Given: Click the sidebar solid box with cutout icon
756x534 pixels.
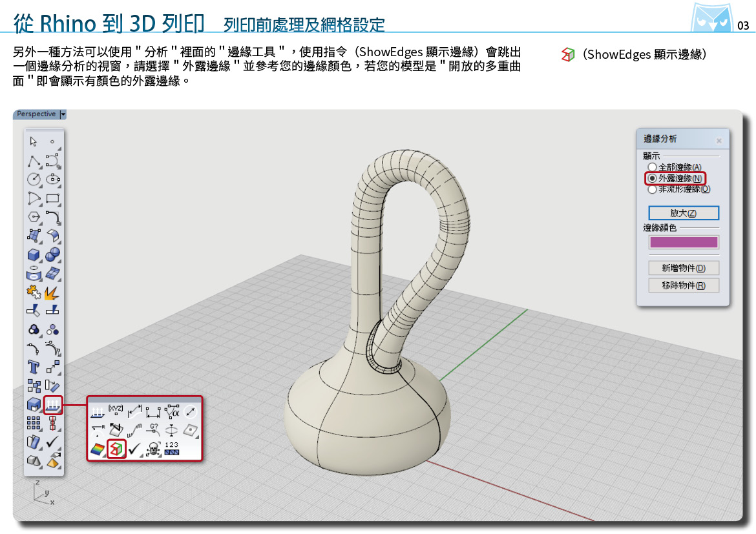Looking at the screenshot, I should (x=34, y=405).
